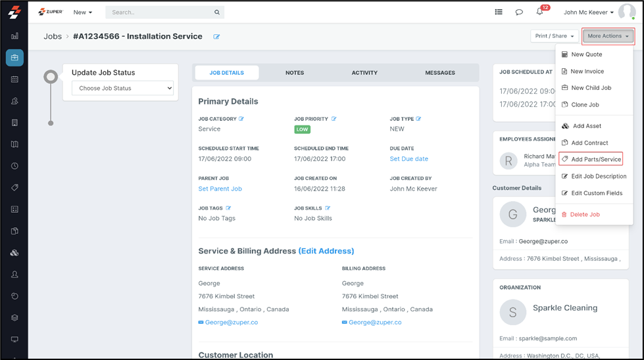Open the notifications bell icon
The width and height of the screenshot is (644, 360).
point(539,12)
